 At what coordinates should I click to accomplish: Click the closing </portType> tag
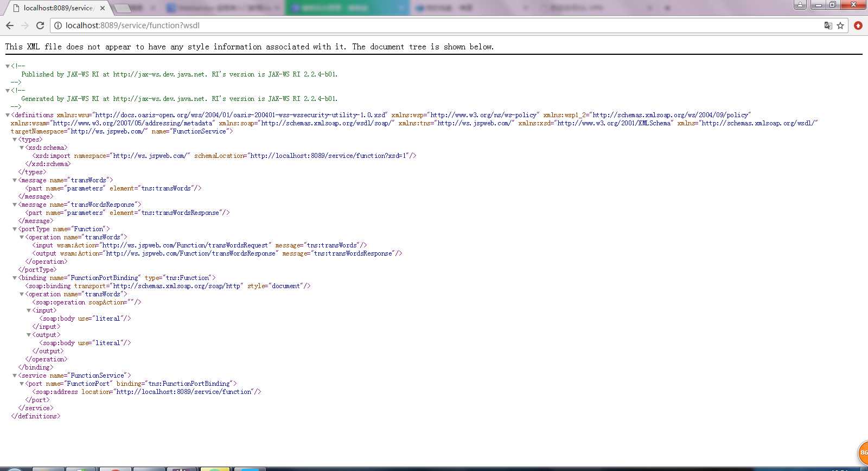click(37, 270)
